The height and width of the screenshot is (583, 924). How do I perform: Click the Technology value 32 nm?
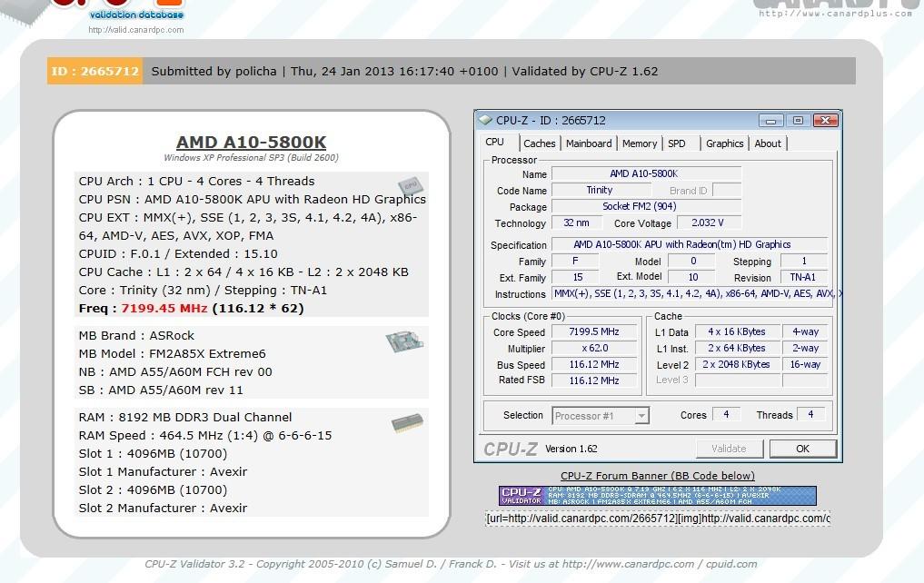point(577,223)
